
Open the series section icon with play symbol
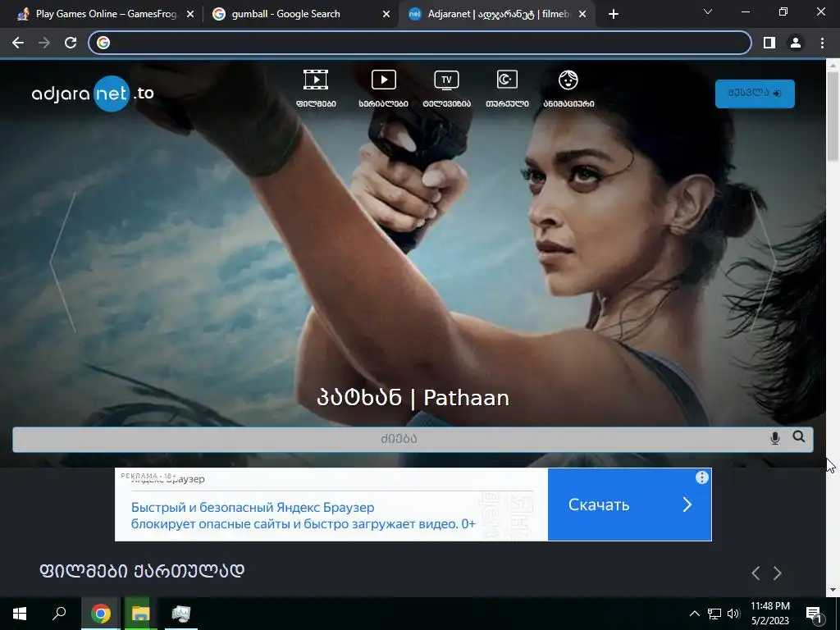tap(384, 80)
